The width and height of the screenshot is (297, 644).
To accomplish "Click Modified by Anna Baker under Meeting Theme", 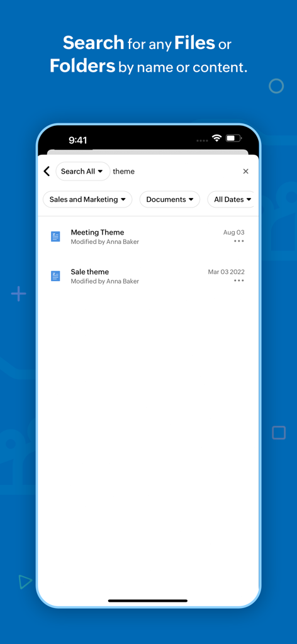I will pyautogui.click(x=104, y=242).
